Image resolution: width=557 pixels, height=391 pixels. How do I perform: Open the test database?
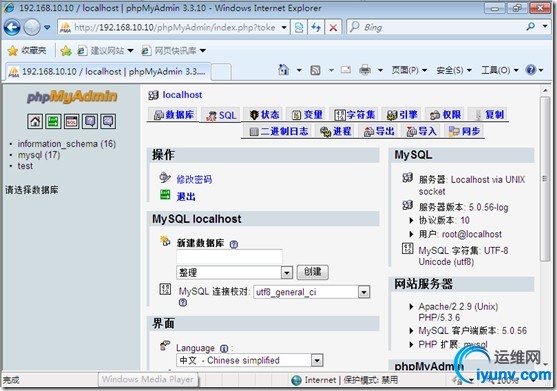tap(25, 166)
